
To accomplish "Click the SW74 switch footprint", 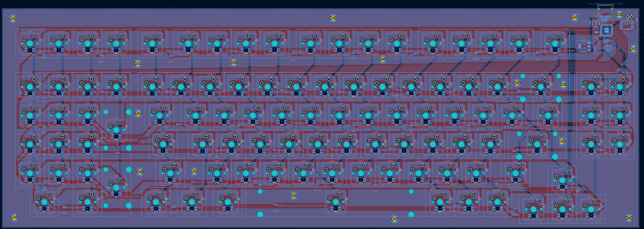I will [x=537, y=144].
